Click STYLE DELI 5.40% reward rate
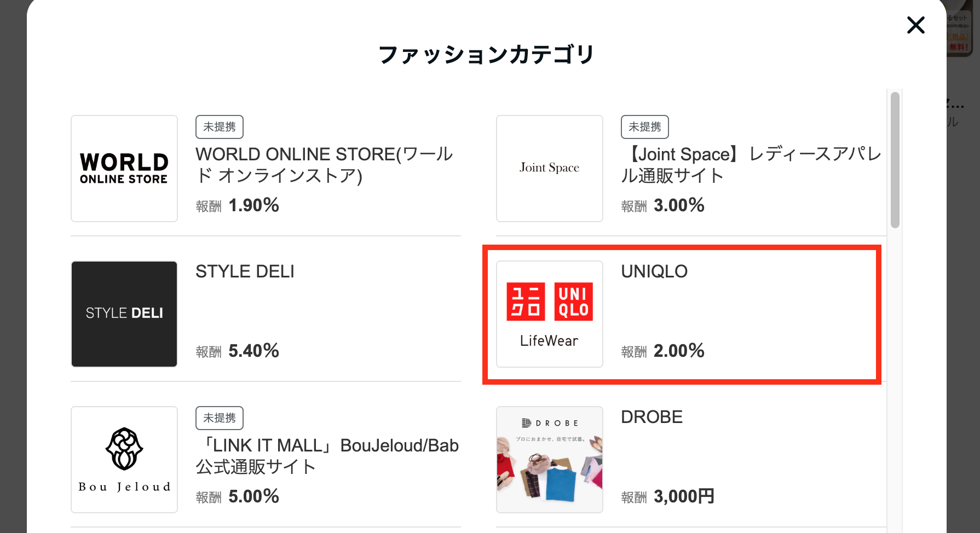Viewport: 980px width, 533px height. click(253, 351)
